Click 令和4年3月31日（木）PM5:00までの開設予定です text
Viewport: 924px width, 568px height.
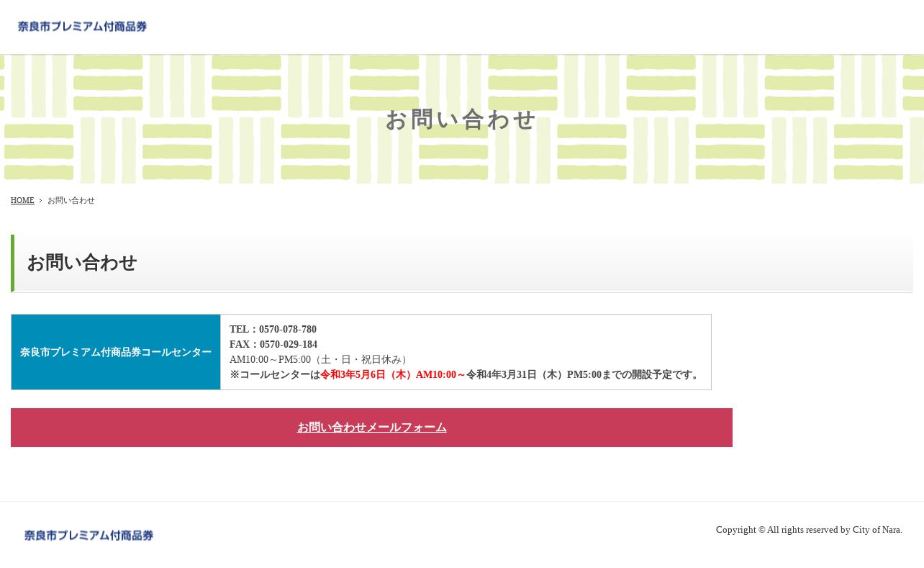[584, 374]
